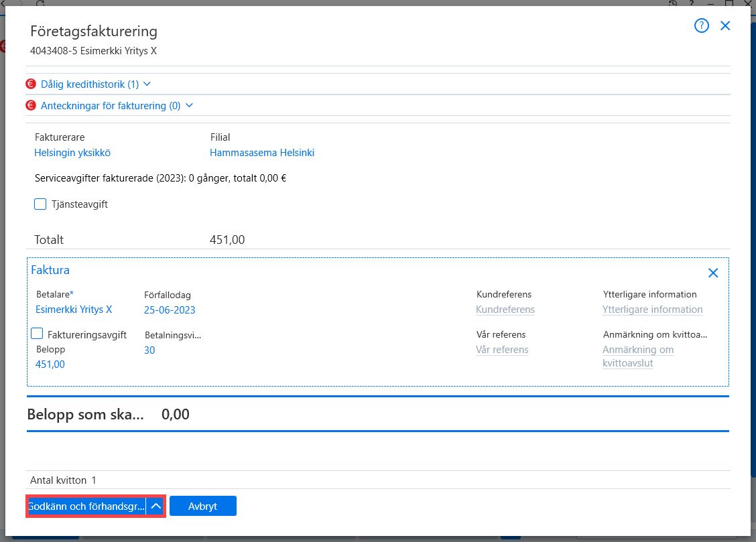Open the arrow menu next to Godkänn och förhandsgranska
The height and width of the screenshot is (542, 756).
tap(155, 506)
